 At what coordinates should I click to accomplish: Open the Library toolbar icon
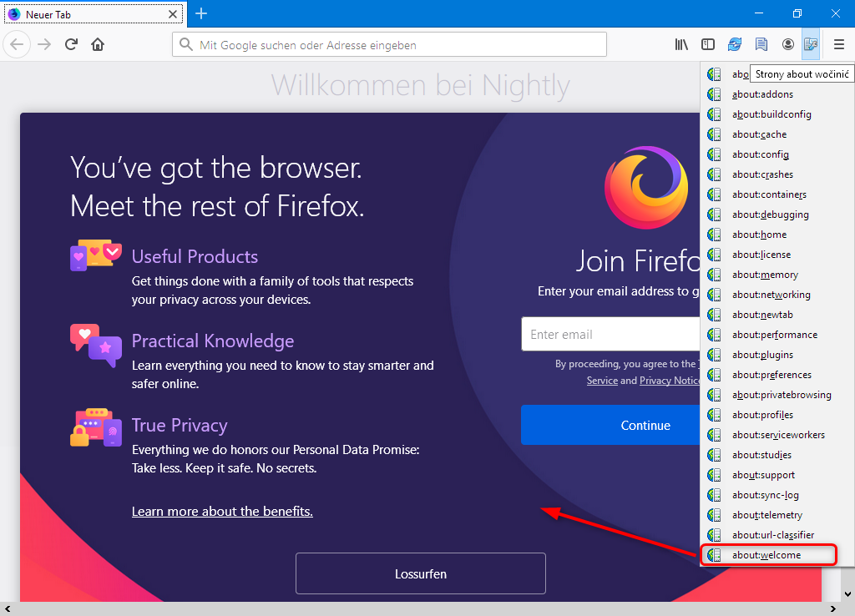click(x=681, y=44)
